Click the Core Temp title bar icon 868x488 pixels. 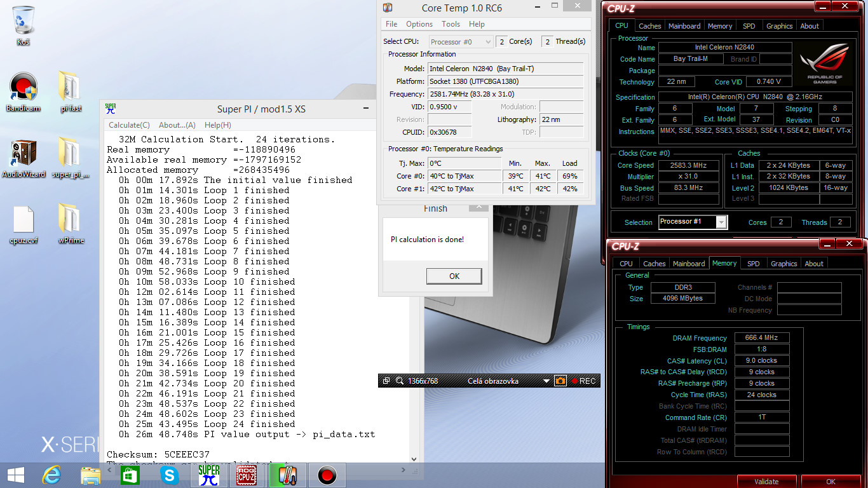[388, 8]
